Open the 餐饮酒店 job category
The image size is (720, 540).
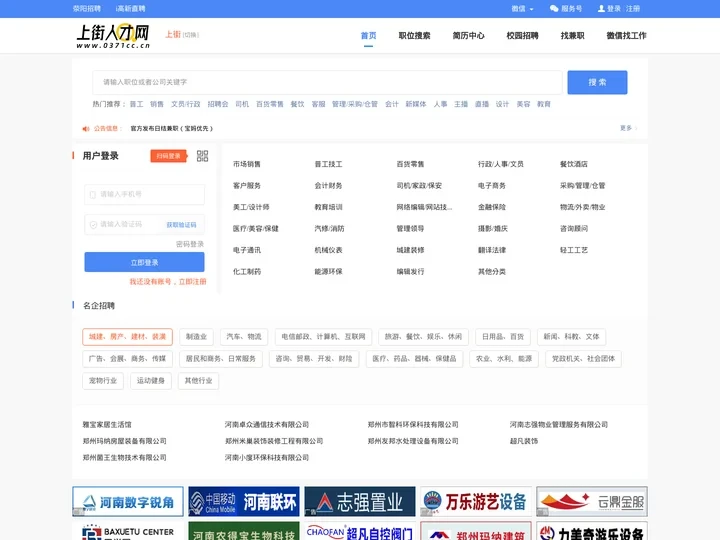click(x=574, y=164)
